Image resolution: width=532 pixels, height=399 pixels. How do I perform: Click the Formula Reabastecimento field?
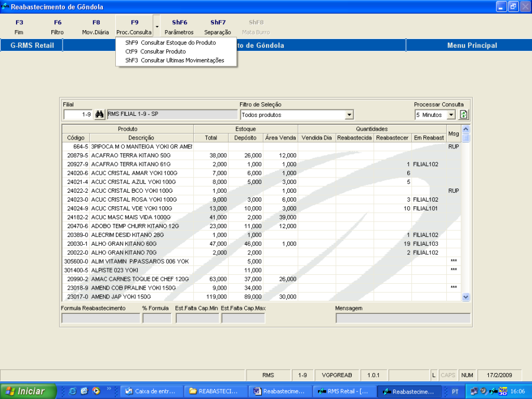click(x=100, y=318)
